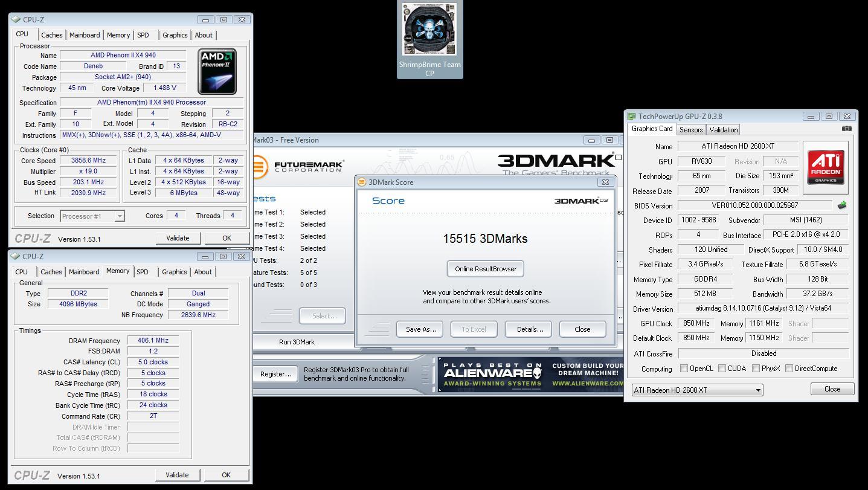Enable the DirectCompute checkbox in GPU-Z
Screen dimensions: 868x490
click(789, 368)
